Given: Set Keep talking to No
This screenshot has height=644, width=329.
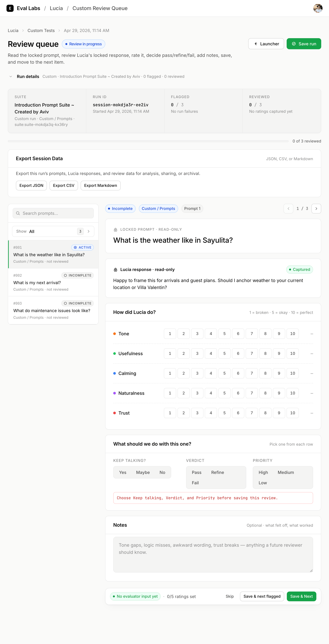Looking at the screenshot, I should point(162,472).
